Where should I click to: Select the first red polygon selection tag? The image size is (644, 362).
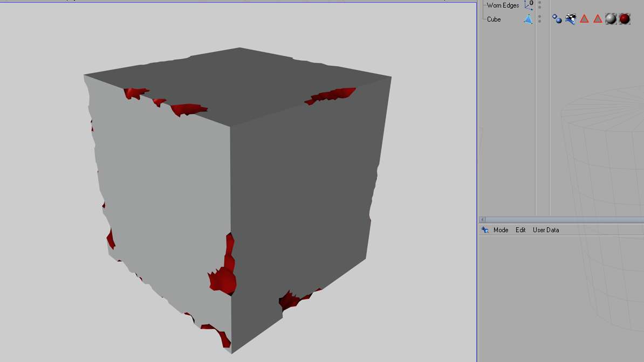tap(584, 19)
